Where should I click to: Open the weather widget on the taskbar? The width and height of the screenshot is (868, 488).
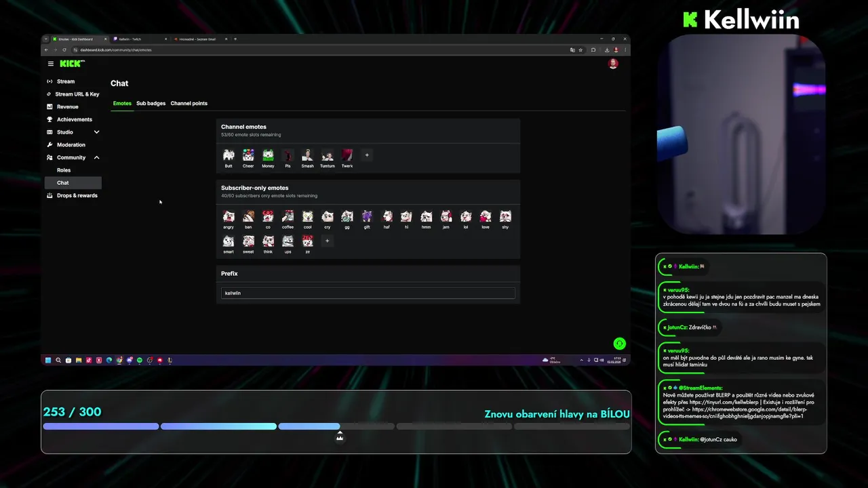550,360
